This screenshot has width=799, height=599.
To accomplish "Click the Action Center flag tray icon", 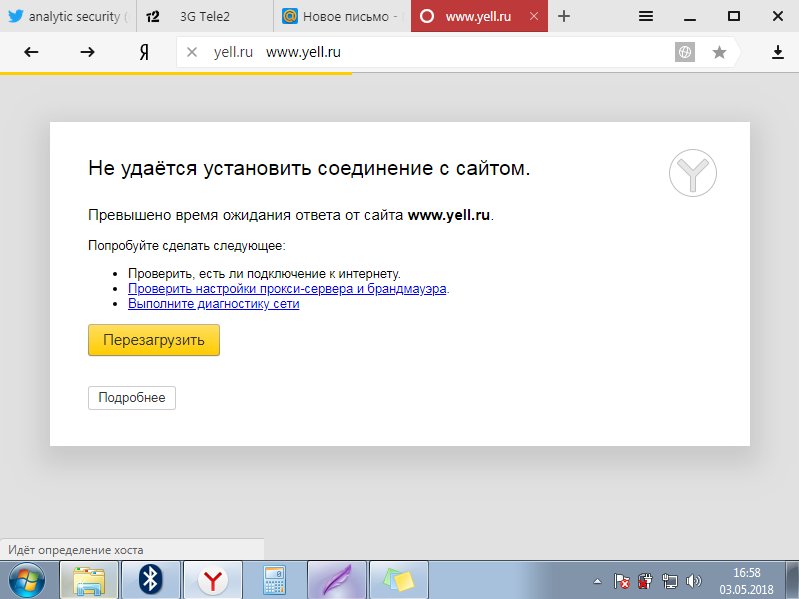I will tap(621, 581).
